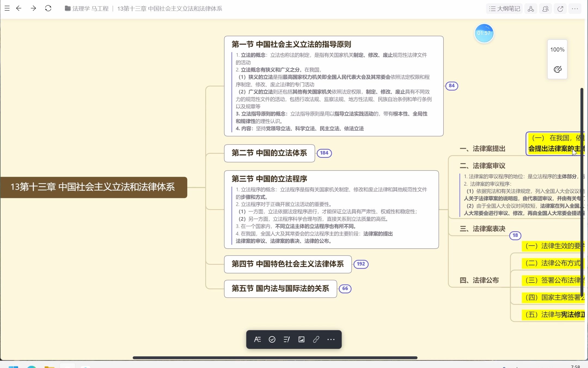Expand the 18 badge of 法律案表决
Screen dimensions: 588x368
tap(515, 235)
